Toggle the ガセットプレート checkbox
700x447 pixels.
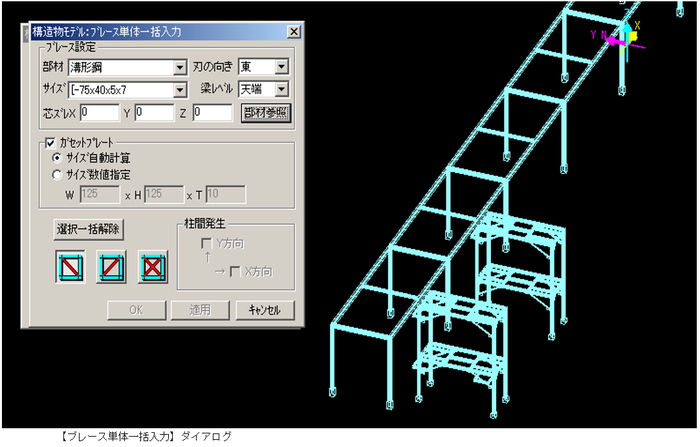coord(50,143)
